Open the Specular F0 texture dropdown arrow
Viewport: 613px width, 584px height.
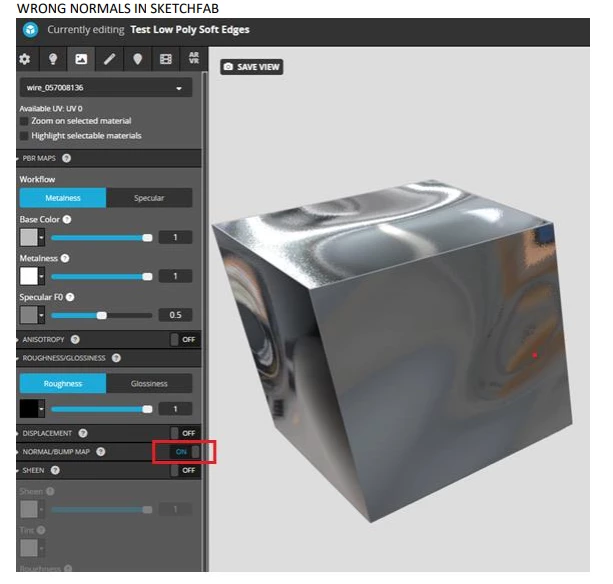pyautogui.click(x=41, y=315)
